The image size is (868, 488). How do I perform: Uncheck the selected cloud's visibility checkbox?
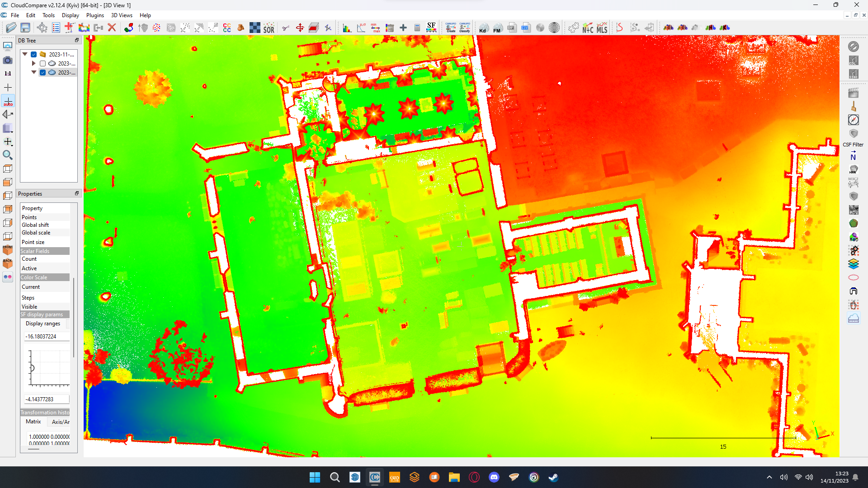click(42, 73)
